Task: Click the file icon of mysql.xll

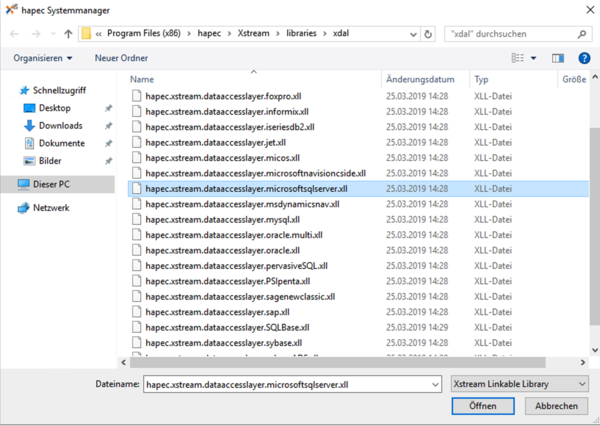Action: pos(137,220)
